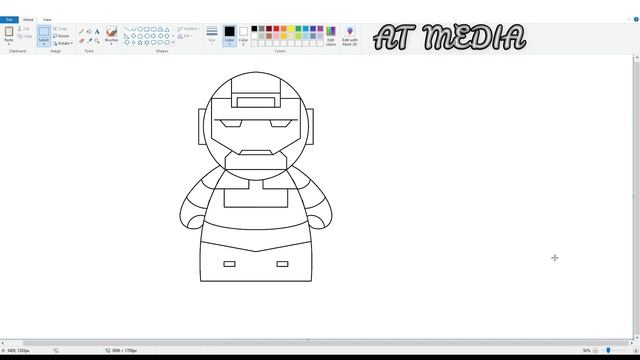Choose the Curve shape
Image resolution: width=640 pixels, height=360 pixels.
[x=133, y=29]
